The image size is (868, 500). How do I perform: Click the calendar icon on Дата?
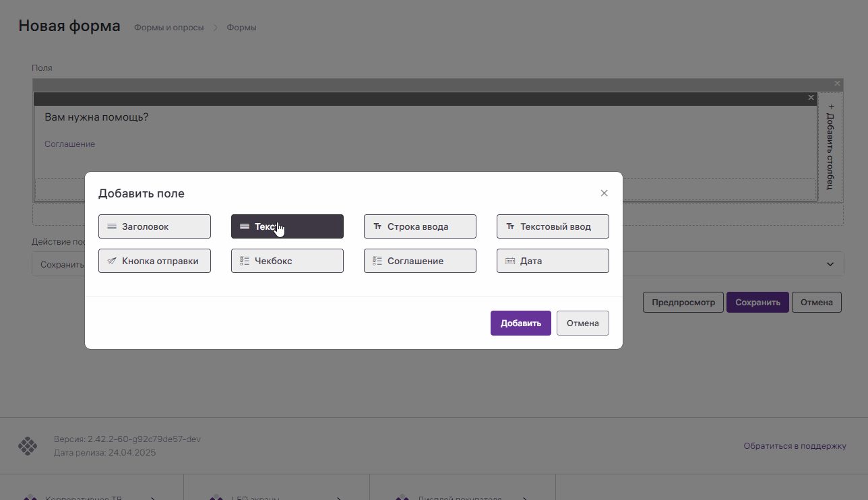[510, 261]
